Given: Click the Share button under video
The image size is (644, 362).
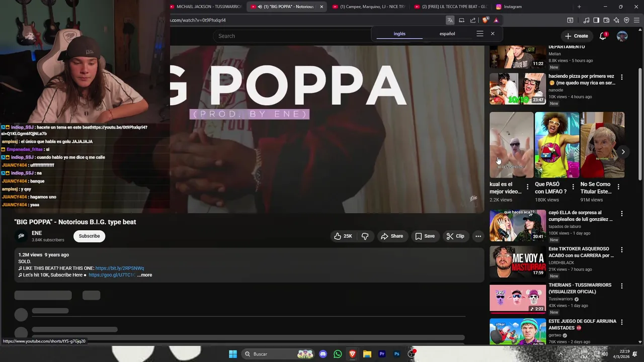Looking at the screenshot, I should pyautogui.click(x=392, y=236).
